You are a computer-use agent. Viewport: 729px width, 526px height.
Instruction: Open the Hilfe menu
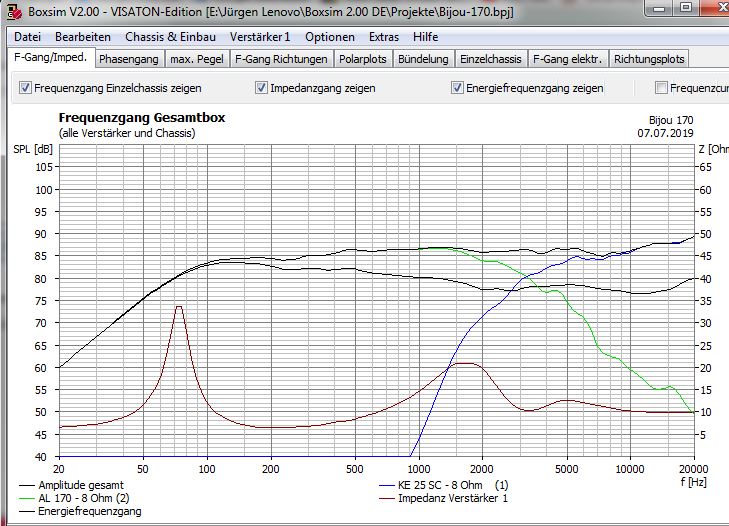pos(425,37)
